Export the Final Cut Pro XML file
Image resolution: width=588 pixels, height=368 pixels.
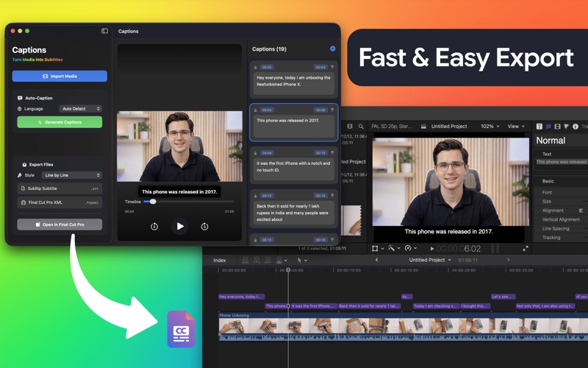point(60,202)
